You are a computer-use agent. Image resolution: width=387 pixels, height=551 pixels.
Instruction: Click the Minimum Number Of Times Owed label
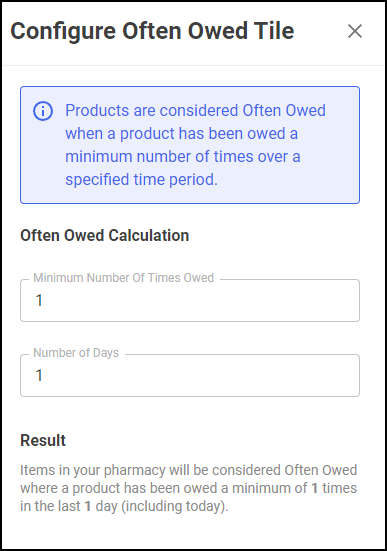(123, 278)
